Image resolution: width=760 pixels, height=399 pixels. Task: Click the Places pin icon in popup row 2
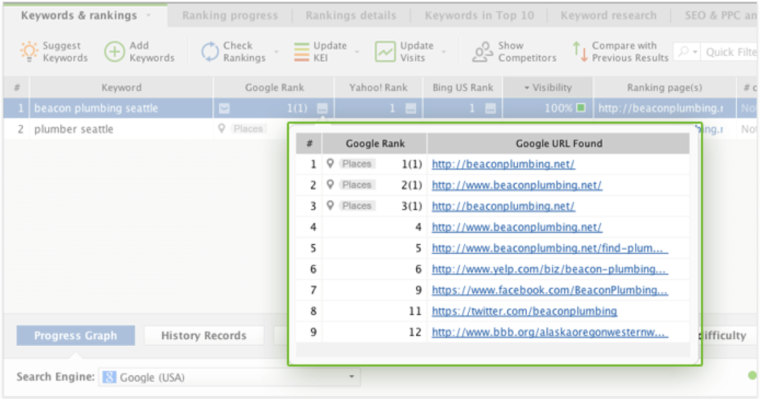tap(330, 184)
